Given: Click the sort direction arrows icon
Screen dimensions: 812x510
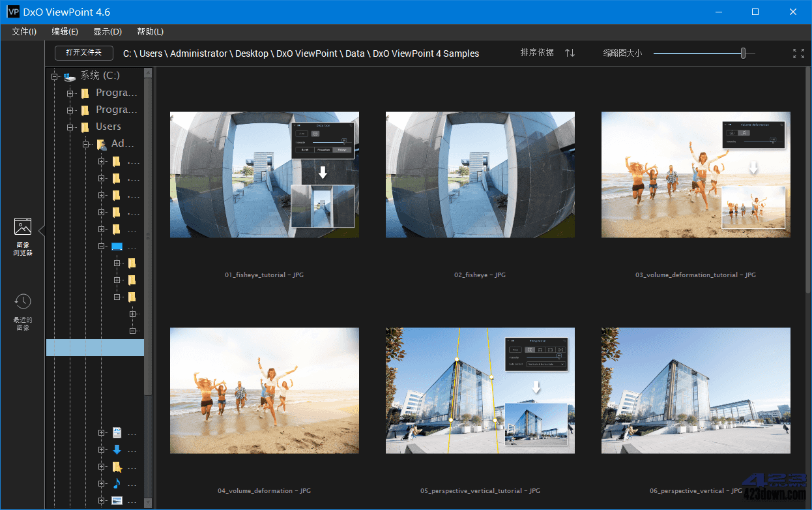Looking at the screenshot, I should coord(569,53).
